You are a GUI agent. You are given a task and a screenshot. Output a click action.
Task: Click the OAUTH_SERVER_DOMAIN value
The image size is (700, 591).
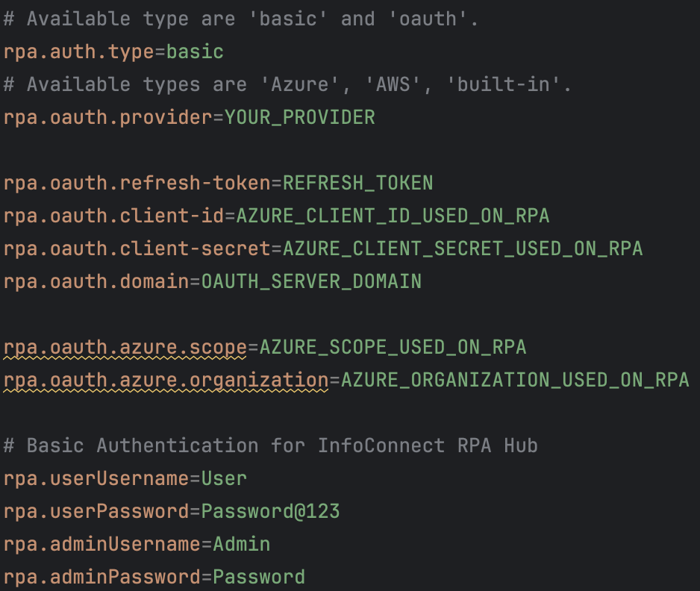pos(311,281)
